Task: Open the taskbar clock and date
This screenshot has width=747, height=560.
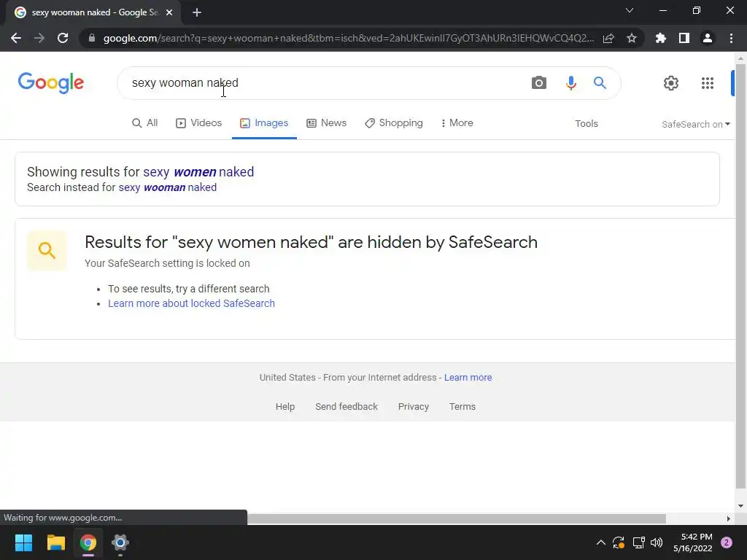Action: coord(693,542)
